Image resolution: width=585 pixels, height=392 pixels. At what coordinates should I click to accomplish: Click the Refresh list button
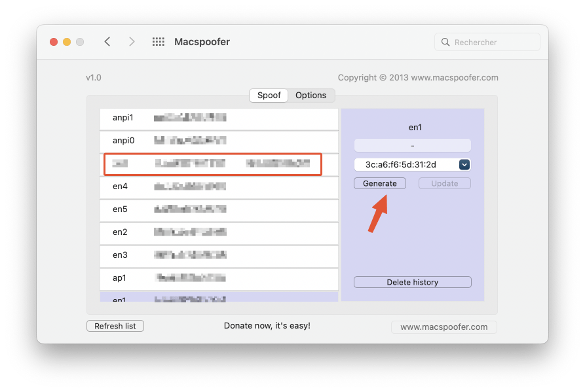(115, 326)
